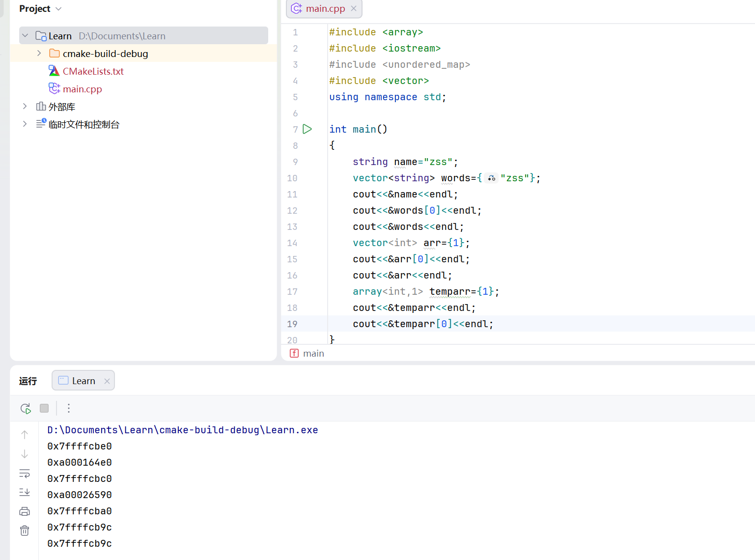Expand the cmake-build-debug folder
The image size is (755, 560).
pyautogui.click(x=39, y=54)
